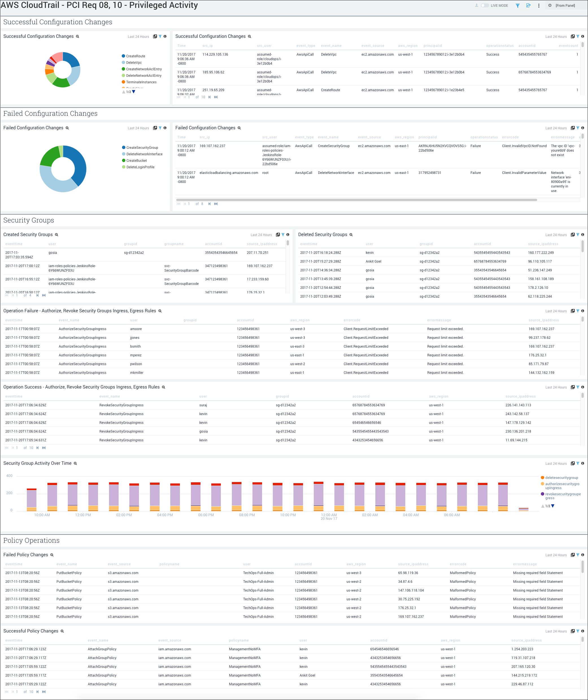Click the share icon in the dashboard header

(x=529, y=5)
